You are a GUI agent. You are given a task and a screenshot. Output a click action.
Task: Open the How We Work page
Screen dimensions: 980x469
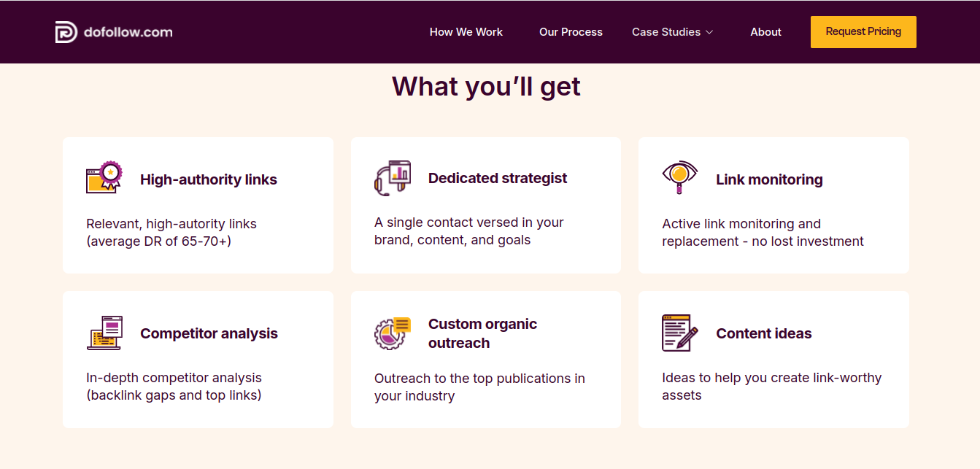click(466, 32)
